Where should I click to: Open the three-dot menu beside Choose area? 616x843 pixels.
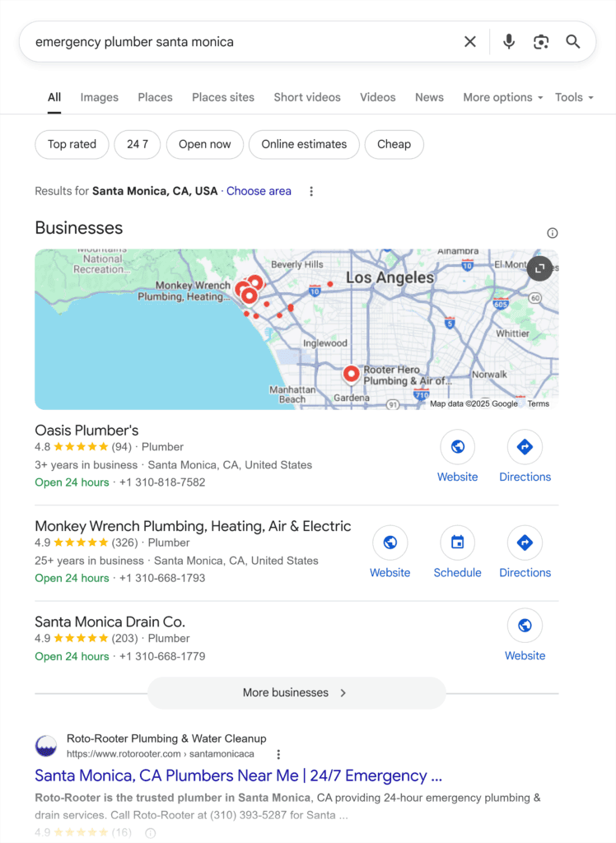click(311, 191)
